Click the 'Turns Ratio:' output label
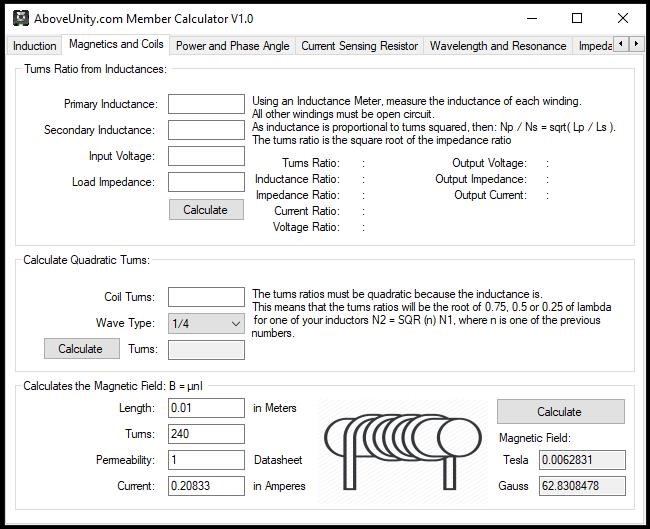Image resolution: width=650 pixels, height=529 pixels. click(x=311, y=163)
